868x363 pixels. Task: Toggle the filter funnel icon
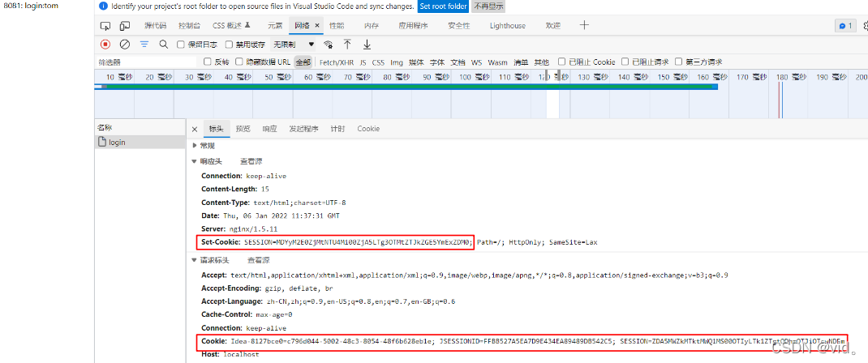coord(144,45)
